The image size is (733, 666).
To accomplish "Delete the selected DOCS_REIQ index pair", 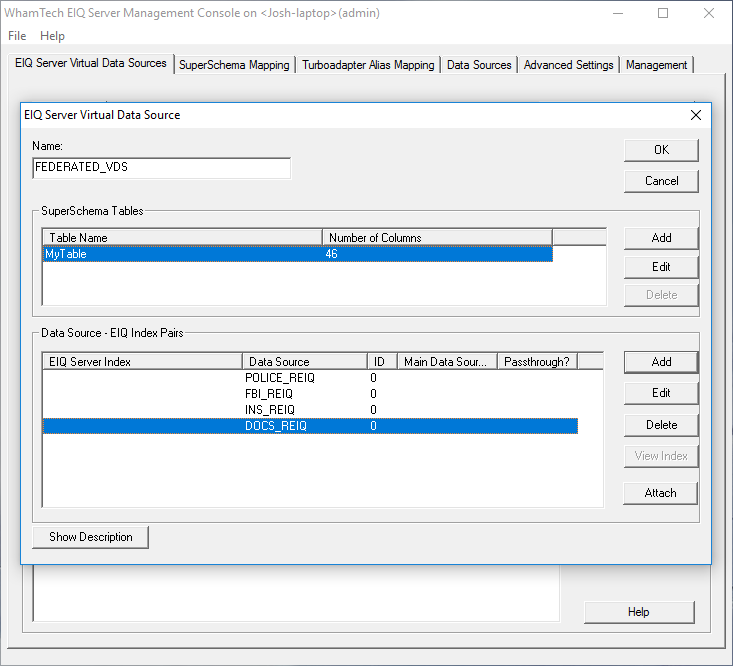I will tap(661, 425).
